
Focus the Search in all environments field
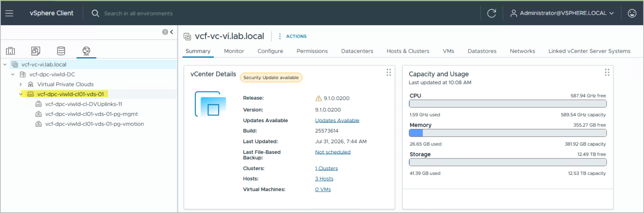pyautogui.click(x=139, y=13)
